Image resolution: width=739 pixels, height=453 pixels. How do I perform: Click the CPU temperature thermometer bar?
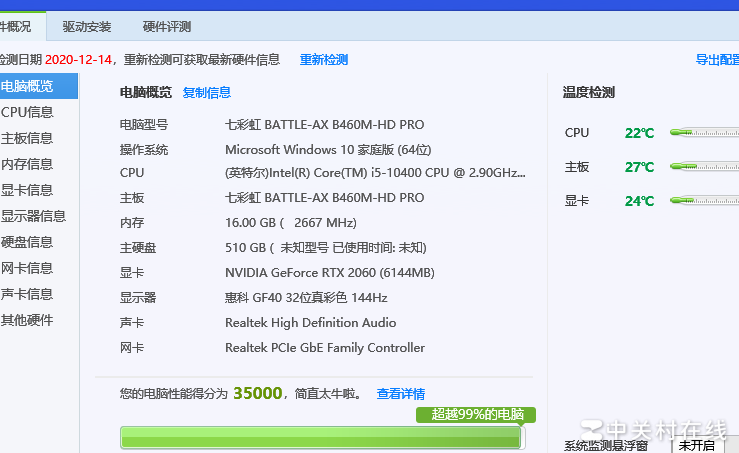[704, 132]
